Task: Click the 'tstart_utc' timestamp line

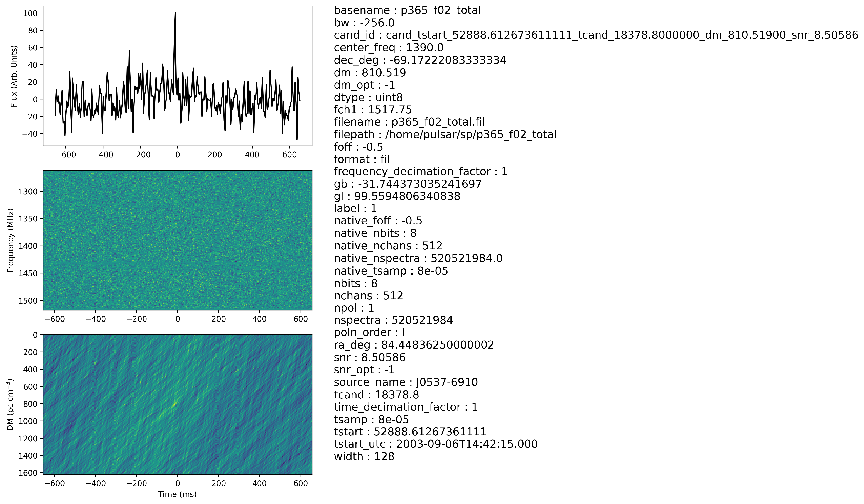Action: coord(436,444)
